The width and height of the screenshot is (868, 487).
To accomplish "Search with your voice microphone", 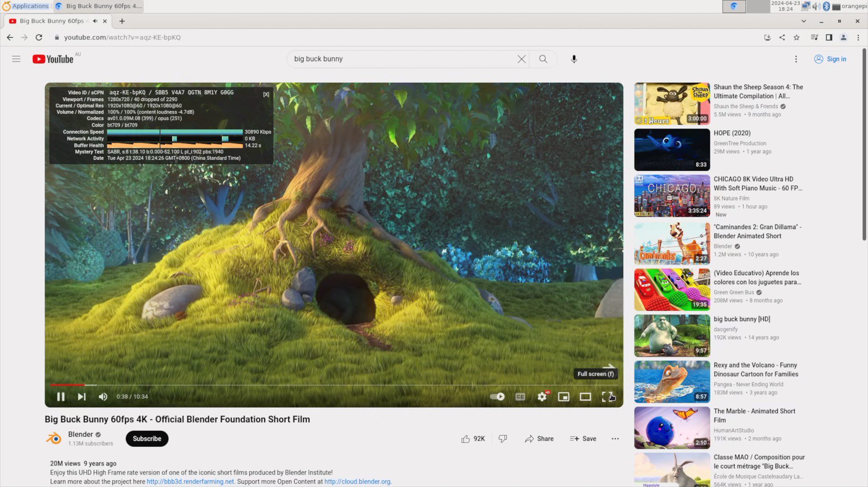I will point(574,59).
